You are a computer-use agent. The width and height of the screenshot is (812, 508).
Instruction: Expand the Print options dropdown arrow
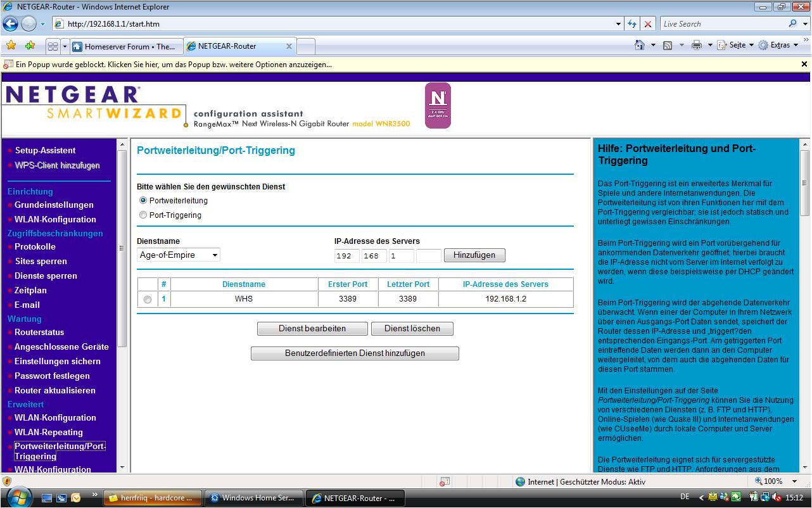pyautogui.click(x=710, y=45)
